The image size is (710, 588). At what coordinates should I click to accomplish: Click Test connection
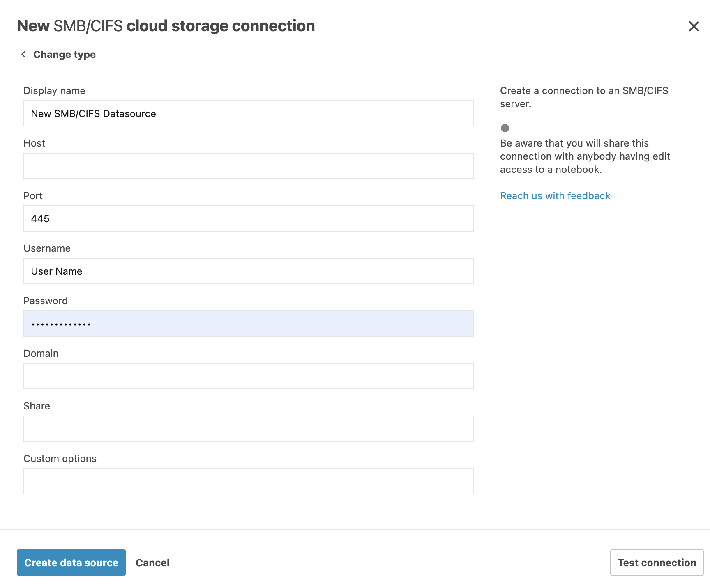(x=656, y=563)
